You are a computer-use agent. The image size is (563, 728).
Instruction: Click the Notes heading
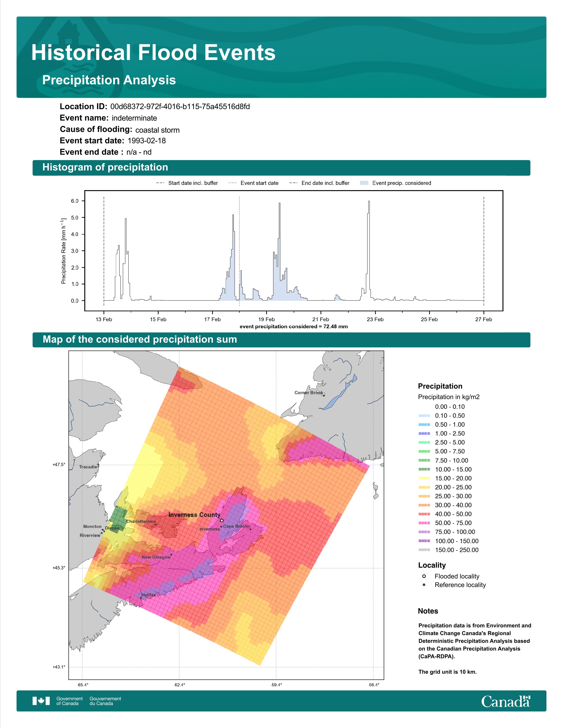428,611
